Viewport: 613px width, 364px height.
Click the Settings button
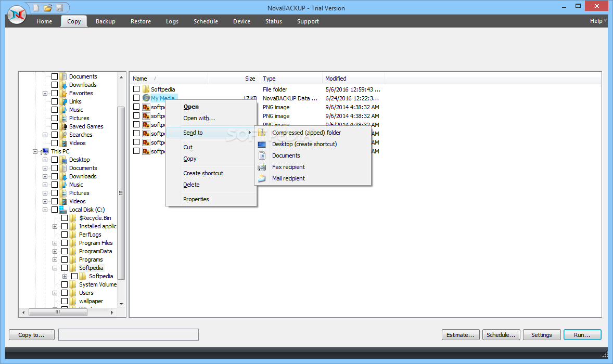[542, 335]
